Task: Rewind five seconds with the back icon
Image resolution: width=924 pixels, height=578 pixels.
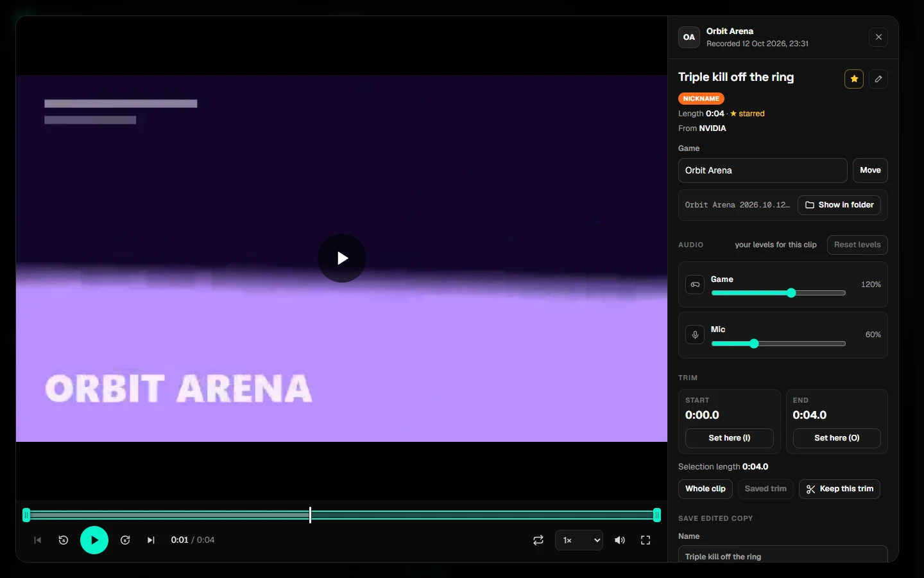Action: click(64, 540)
